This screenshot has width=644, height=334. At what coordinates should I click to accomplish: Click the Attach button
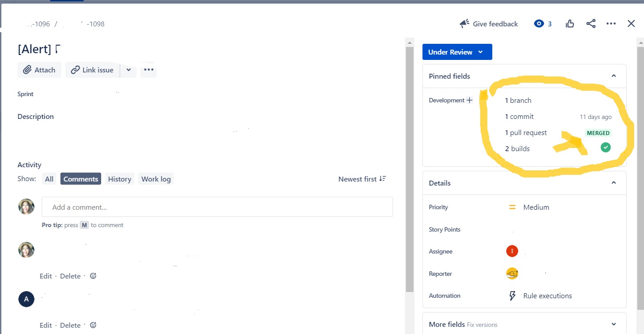tap(39, 70)
